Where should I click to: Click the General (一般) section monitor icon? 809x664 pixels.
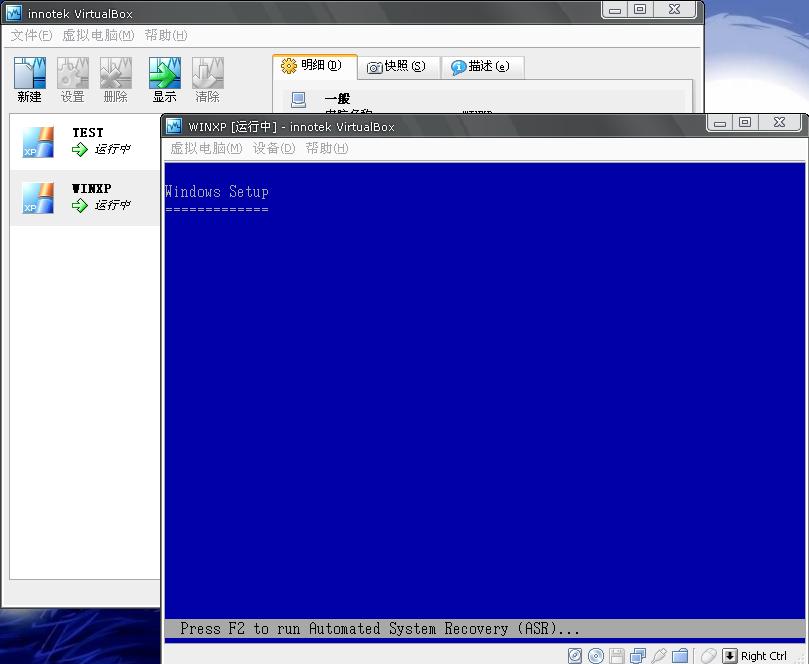pyautogui.click(x=298, y=100)
